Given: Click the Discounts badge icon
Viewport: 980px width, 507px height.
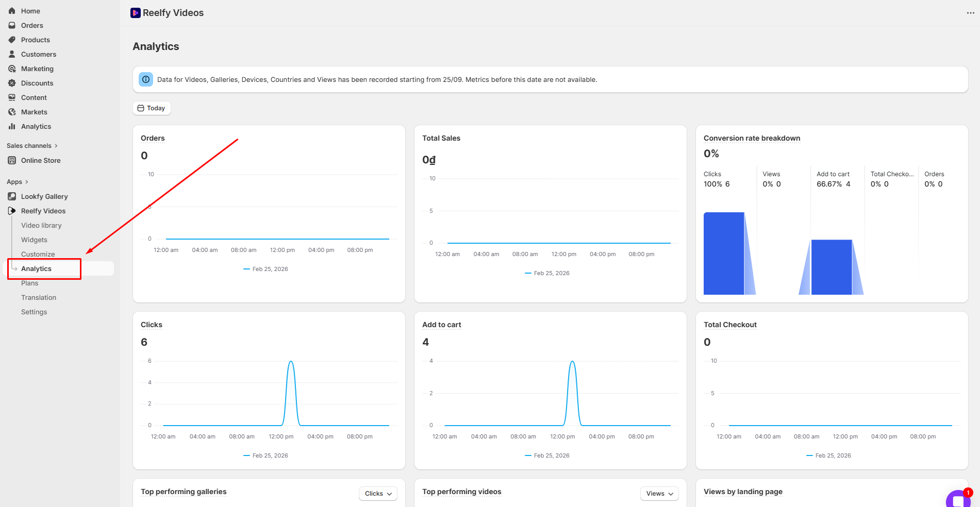Looking at the screenshot, I should (x=12, y=83).
